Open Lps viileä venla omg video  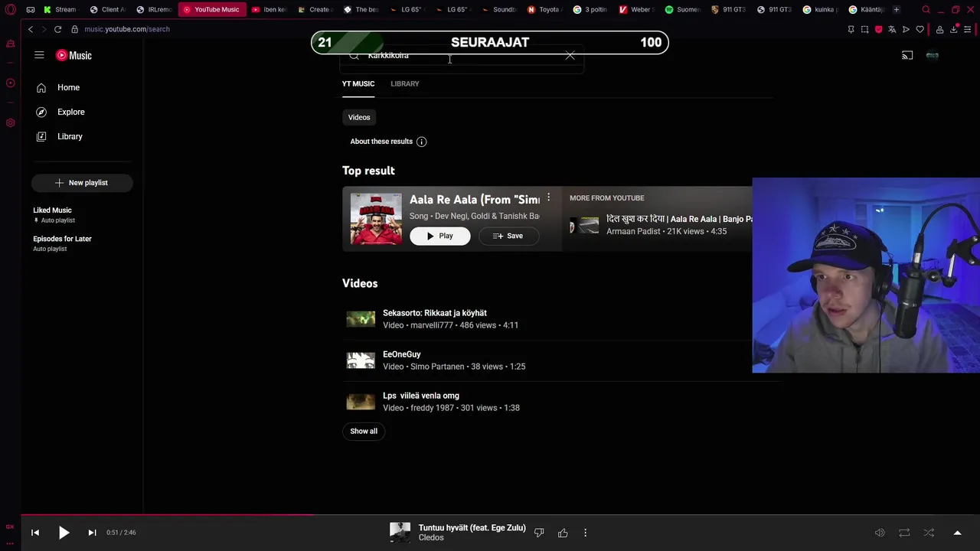point(421,396)
